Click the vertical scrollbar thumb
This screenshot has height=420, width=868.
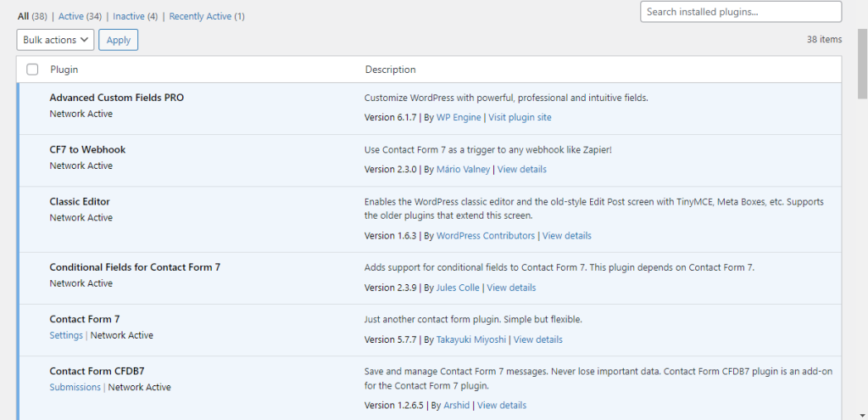[862, 51]
